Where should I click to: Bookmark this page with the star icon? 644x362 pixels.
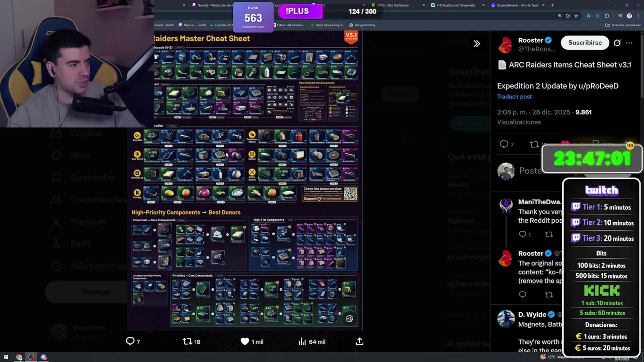pos(576,16)
